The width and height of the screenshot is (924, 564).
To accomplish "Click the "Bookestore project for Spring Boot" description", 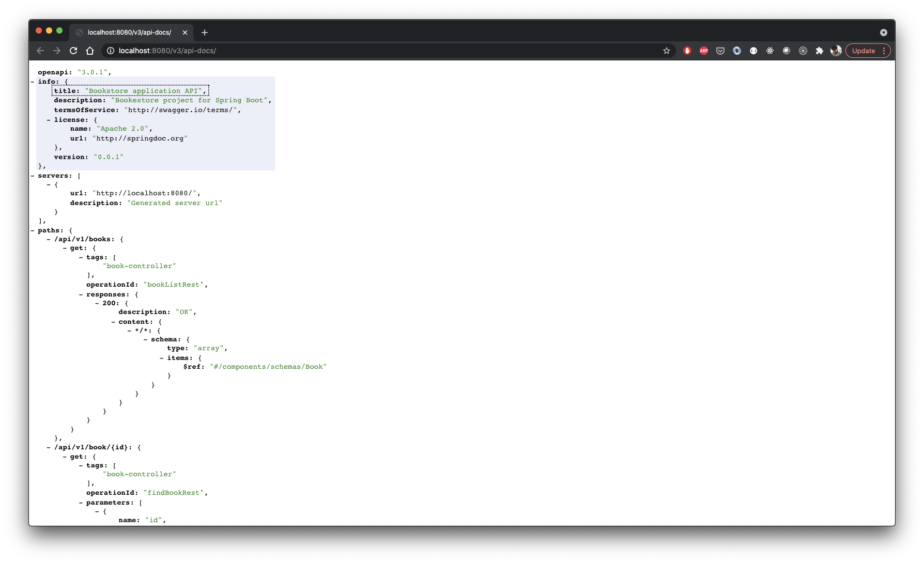I will 189,100.
